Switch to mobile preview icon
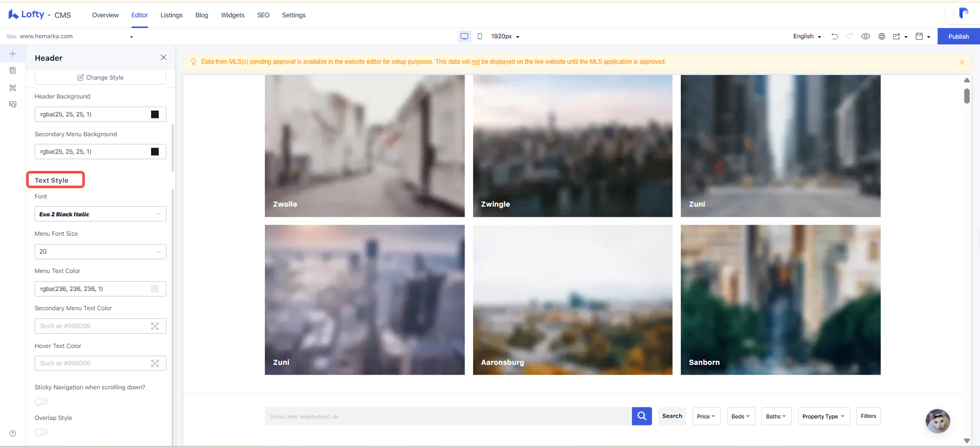Viewport: 980px width, 447px height. 480,36
